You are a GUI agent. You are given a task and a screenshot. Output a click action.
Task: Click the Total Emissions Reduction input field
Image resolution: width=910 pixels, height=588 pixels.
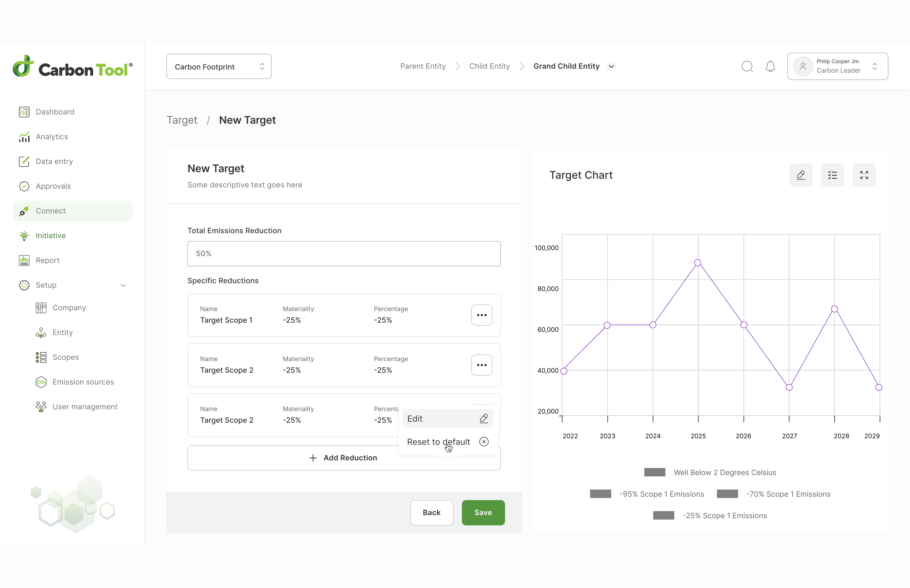[x=344, y=253]
